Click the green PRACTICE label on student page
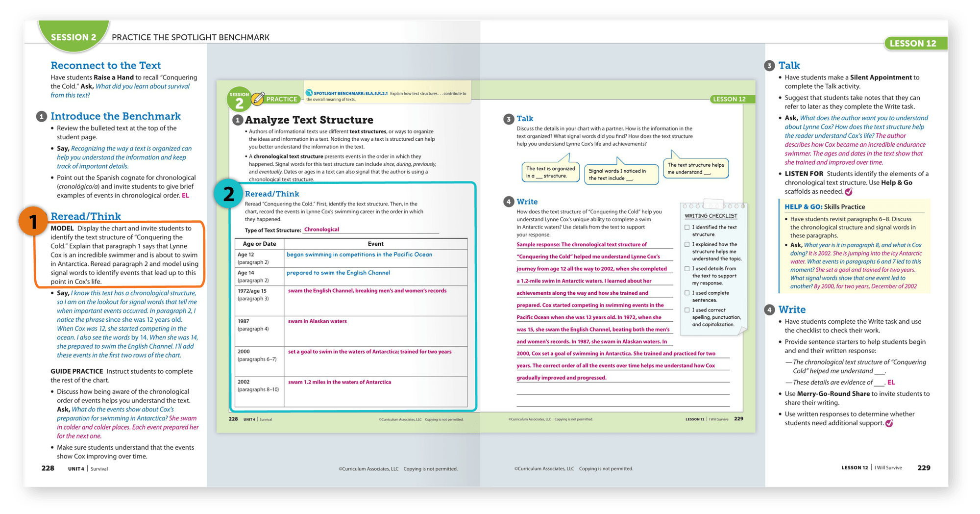The width and height of the screenshot is (980, 514). tap(282, 99)
